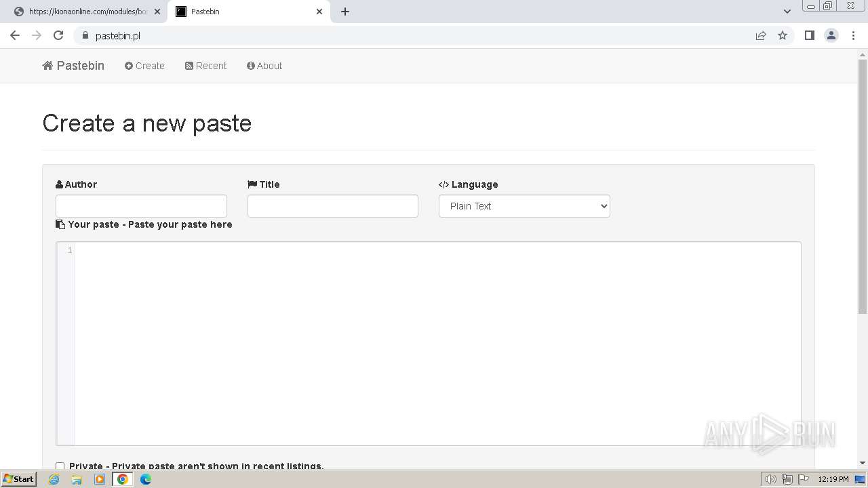Open the Create menu item
The height and width of the screenshot is (488, 868).
(x=144, y=66)
